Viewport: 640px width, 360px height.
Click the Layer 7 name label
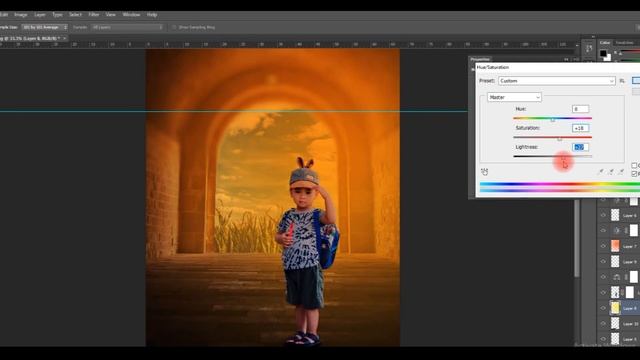click(629, 247)
